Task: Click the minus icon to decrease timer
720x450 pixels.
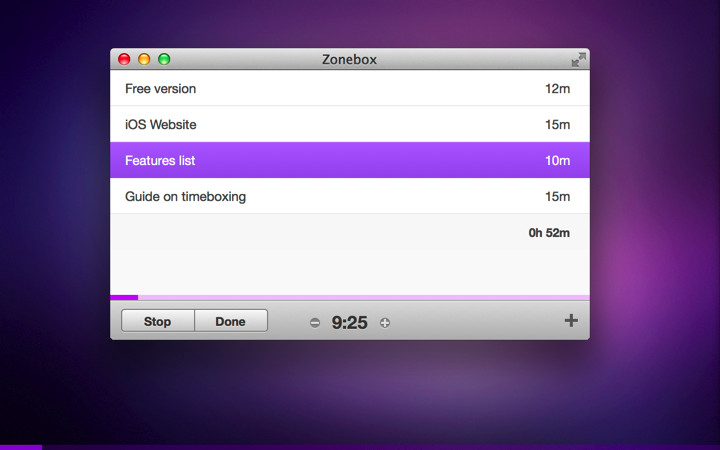Action: 315,323
